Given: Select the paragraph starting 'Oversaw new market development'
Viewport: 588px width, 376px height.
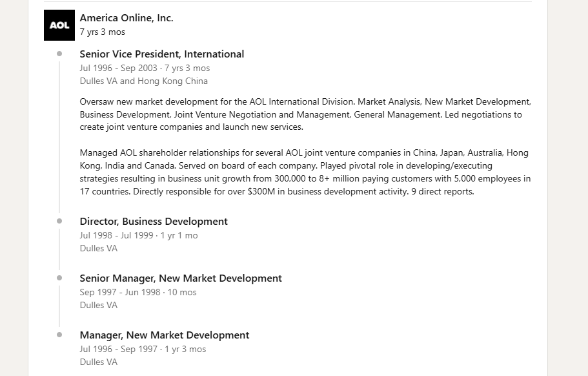Looking at the screenshot, I should [305, 114].
